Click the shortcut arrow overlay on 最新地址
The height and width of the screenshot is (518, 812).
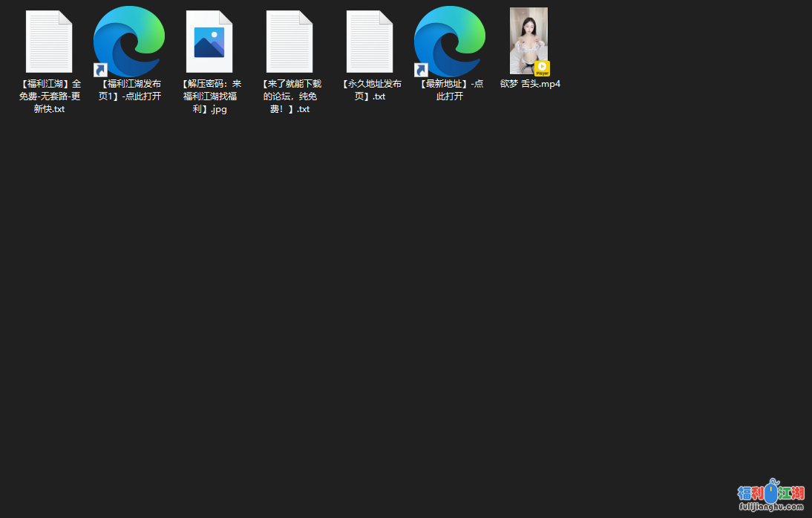point(421,70)
